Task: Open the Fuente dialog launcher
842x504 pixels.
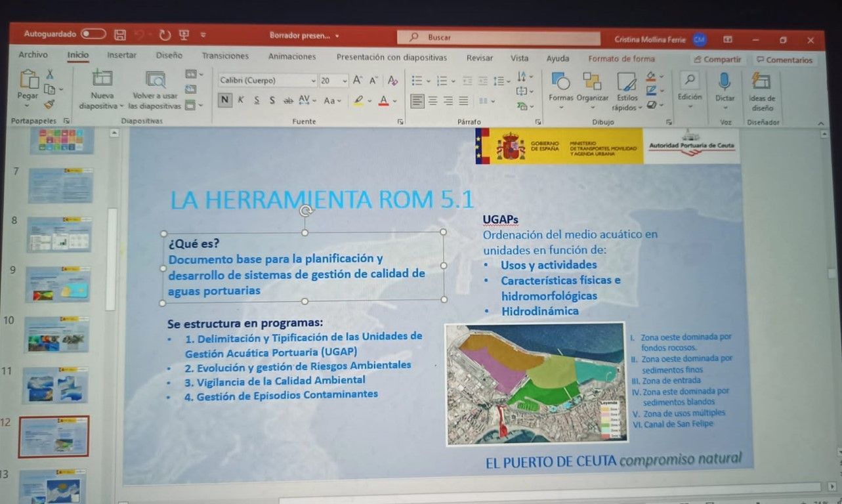Action: [400, 122]
